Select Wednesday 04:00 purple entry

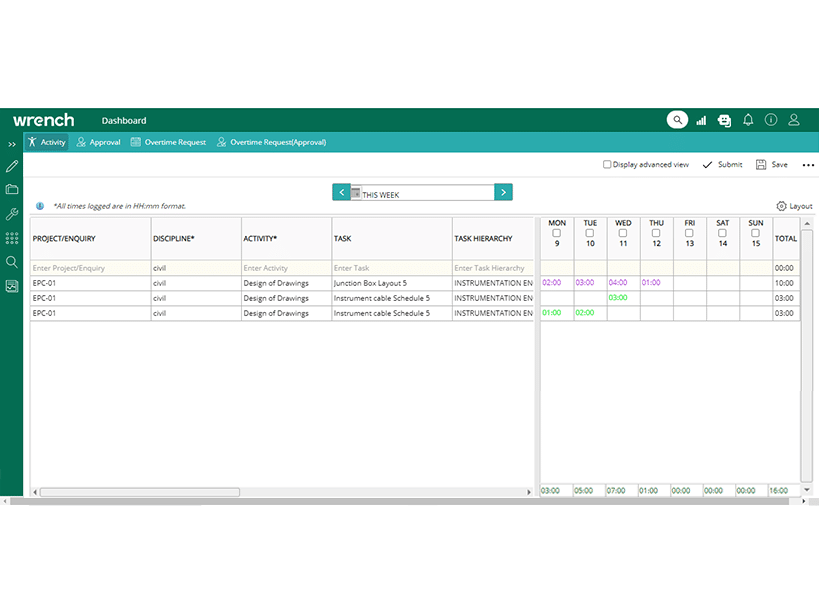click(x=624, y=282)
